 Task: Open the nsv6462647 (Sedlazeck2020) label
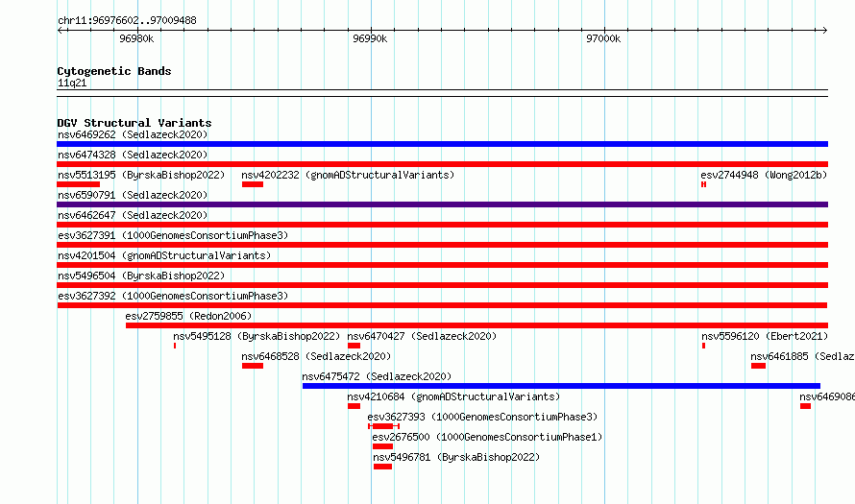[x=133, y=215]
